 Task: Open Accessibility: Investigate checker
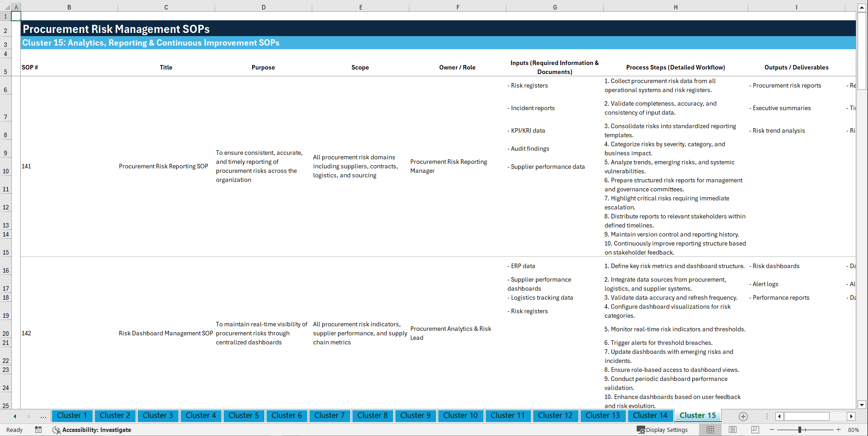coord(92,430)
